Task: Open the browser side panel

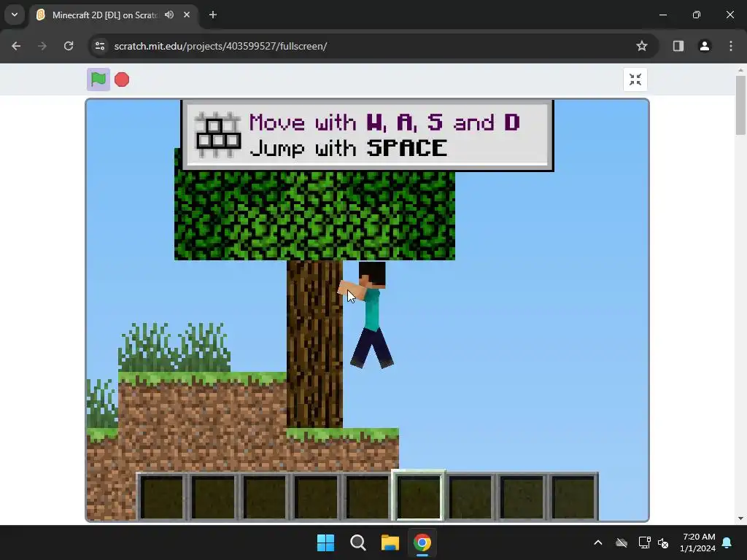Action: pyautogui.click(x=678, y=46)
